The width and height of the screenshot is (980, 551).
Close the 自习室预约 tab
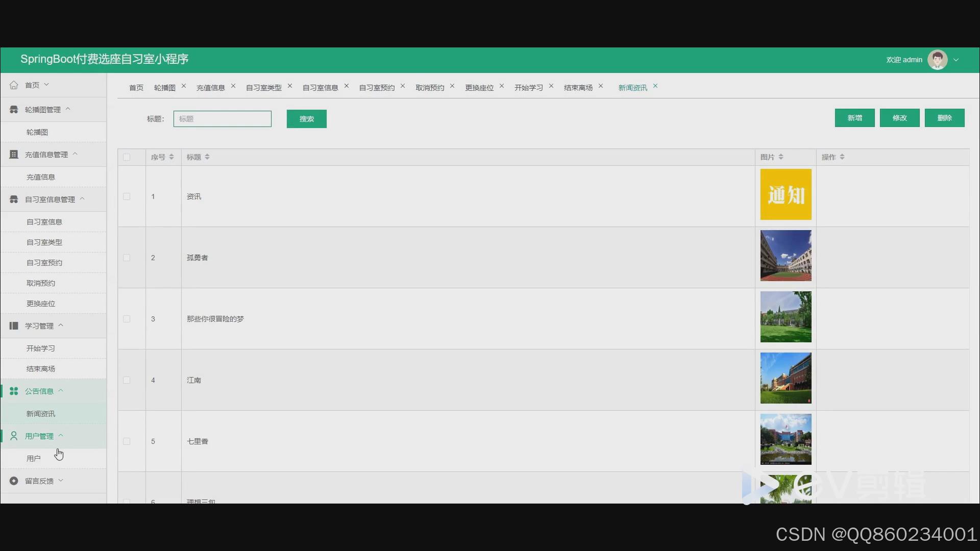(x=403, y=86)
